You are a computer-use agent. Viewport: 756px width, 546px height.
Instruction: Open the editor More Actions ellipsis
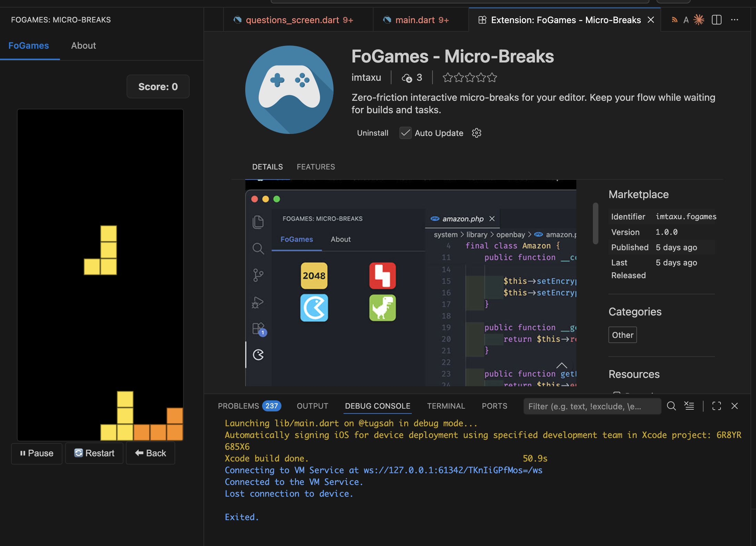tap(735, 20)
